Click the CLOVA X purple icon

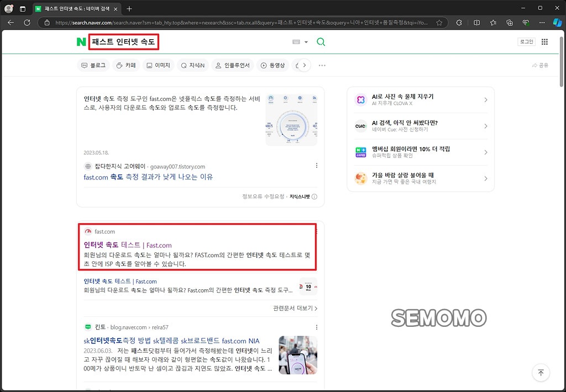click(x=360, y=100)
